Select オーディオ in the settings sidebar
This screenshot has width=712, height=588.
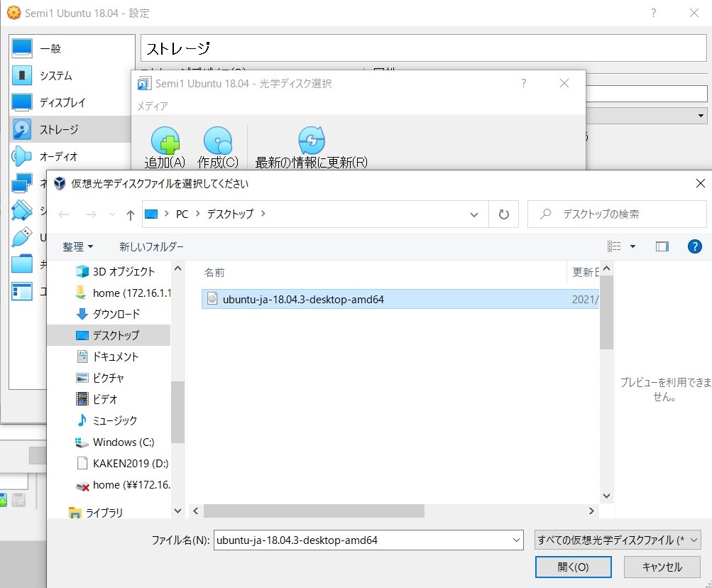click(70, 156)
